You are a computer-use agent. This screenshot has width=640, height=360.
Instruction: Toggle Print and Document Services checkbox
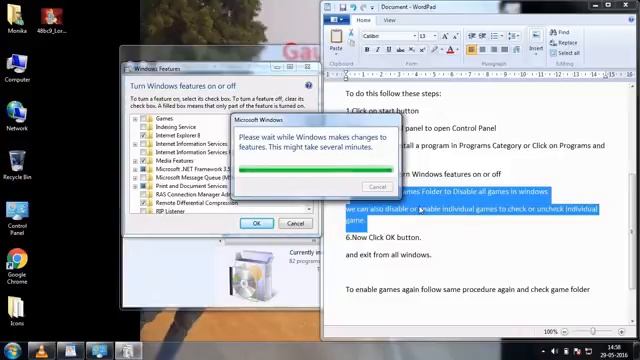pyautogui.click(x=143, y=186)
